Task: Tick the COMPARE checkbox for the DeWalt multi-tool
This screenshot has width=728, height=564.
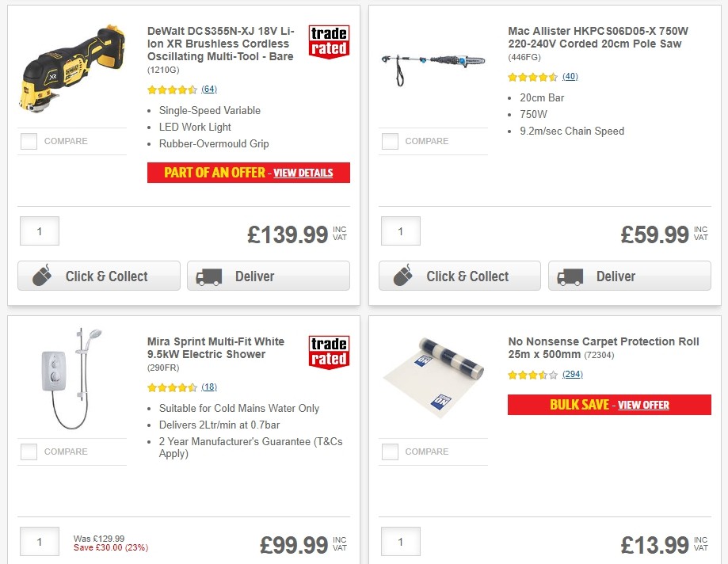Action: [x=29, y=141]
